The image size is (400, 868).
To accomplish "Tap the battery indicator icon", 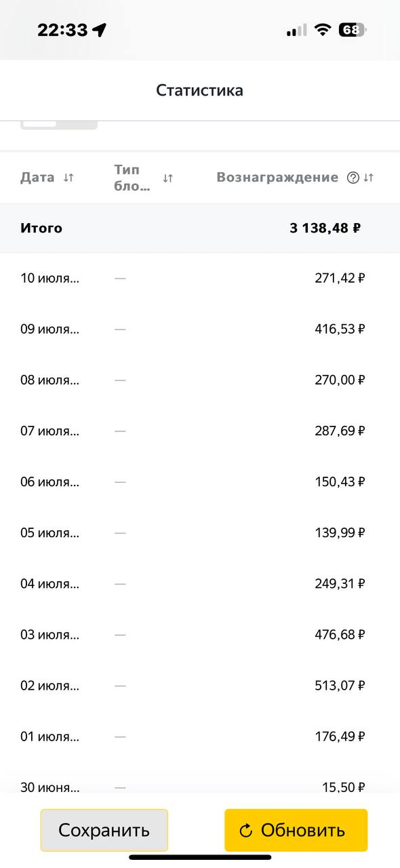I will [x=352, y=30].
